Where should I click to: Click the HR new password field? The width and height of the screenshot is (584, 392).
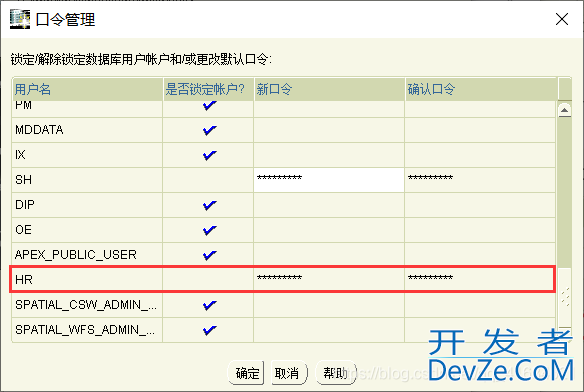point(329,280)
